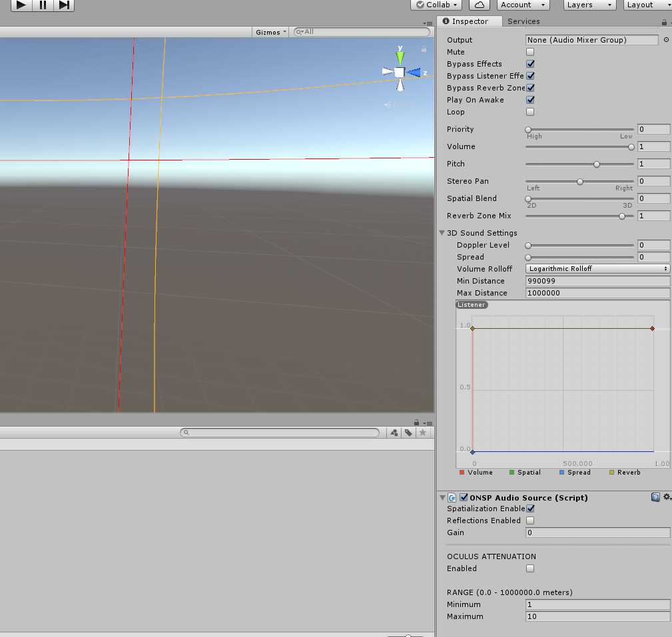Open the Gizmos dropdown
The height and width of the screenshot is (637, 672).
[x=271, y=32]
